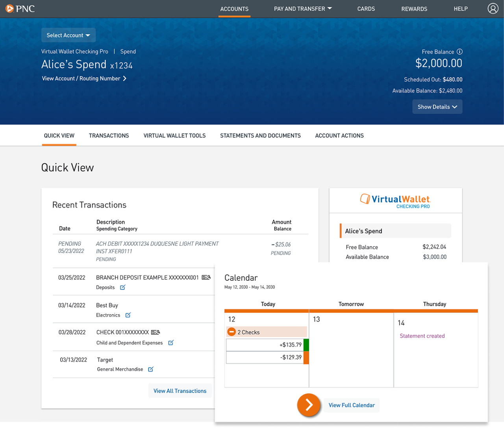Edit the General Merchandise category for Target
Screen dimensions: 504x428
(150, 369)
